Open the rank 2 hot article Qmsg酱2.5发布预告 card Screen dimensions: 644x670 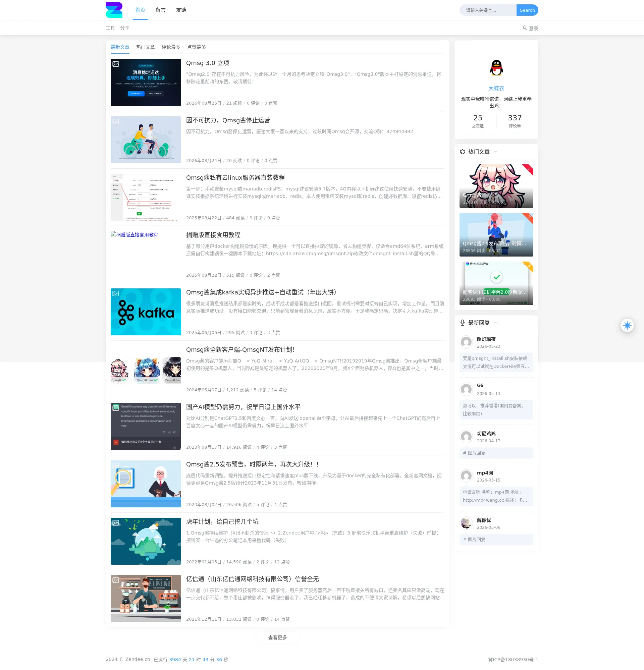496,235
